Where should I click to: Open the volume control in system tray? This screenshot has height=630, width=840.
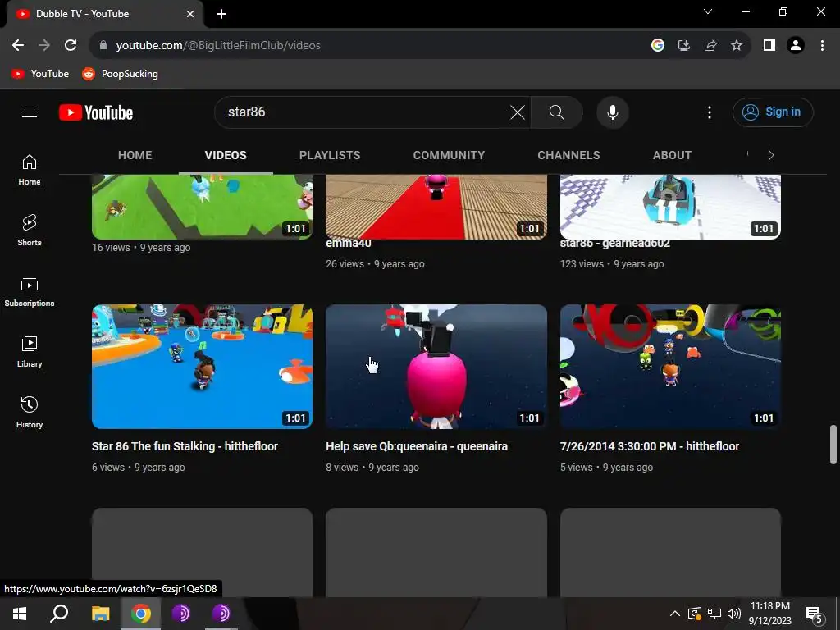click(734, 614)
